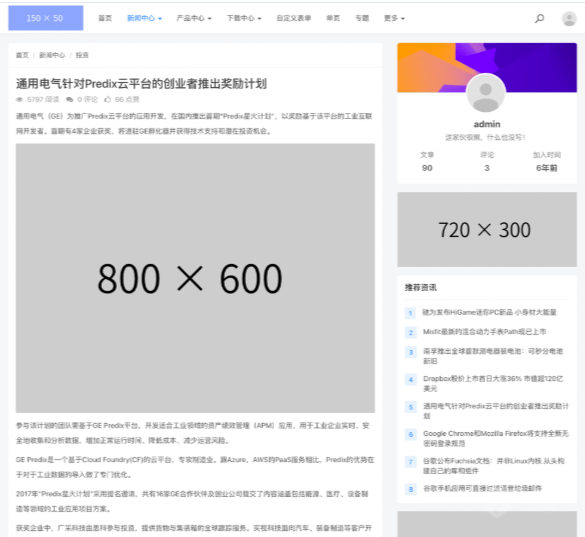Open the 自定义表单 nav item

click(x=294, y=18)
